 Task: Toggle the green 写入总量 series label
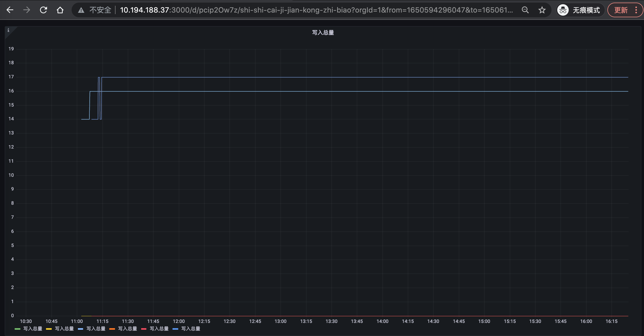33,329
